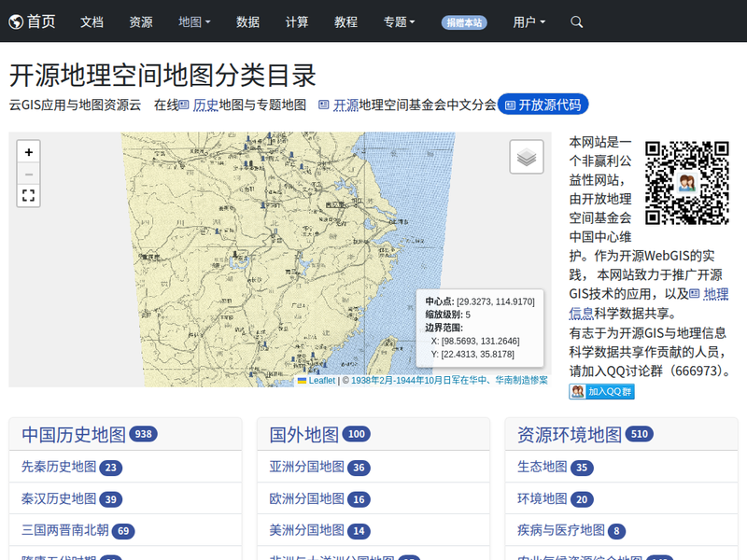This screenshot has height=560, width=747.
Task: Click the 加入QQ群 button
Action: click(x=601, y=391)
